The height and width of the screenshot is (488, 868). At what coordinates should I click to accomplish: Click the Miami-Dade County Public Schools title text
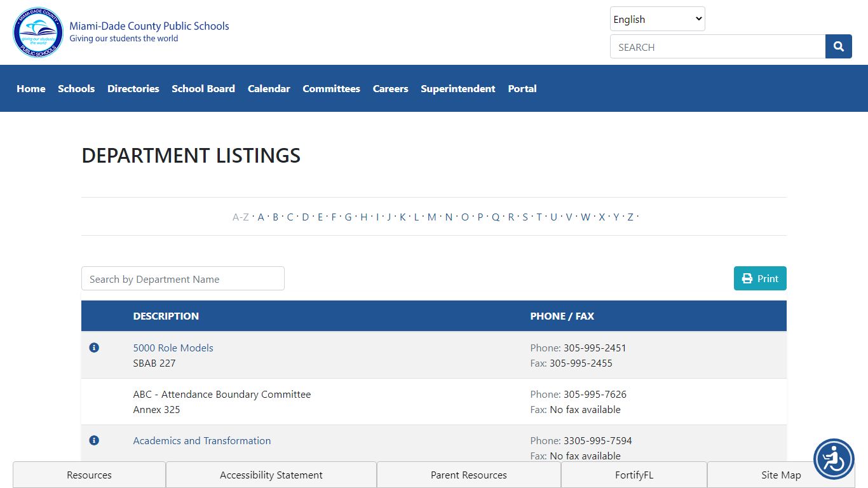[x=149, y=26]
